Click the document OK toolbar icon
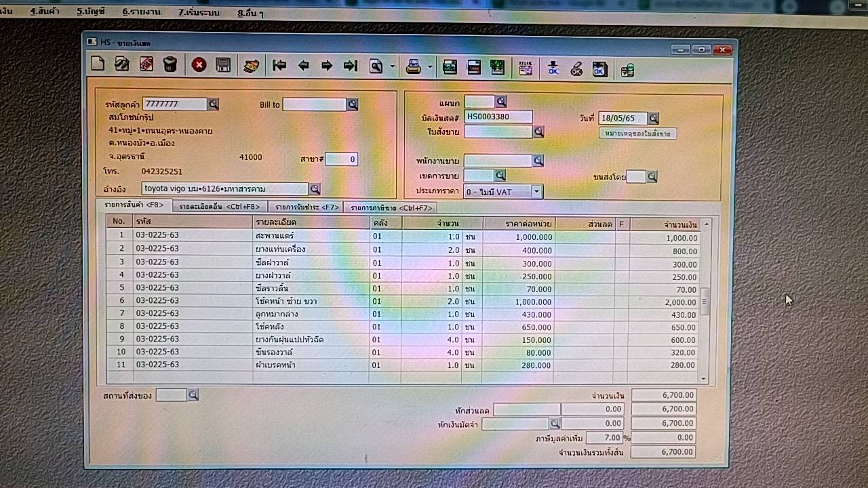This screenshot has width=868, height=488. tap(599, 68)
